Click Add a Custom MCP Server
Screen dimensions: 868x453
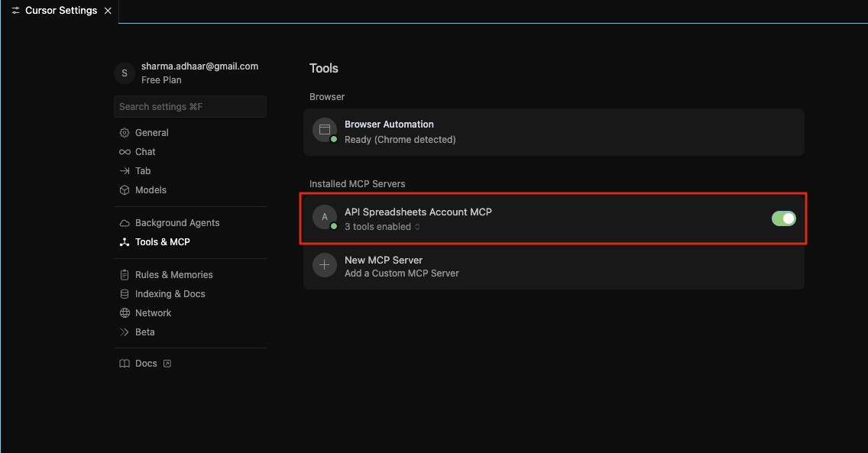point(402,272)
